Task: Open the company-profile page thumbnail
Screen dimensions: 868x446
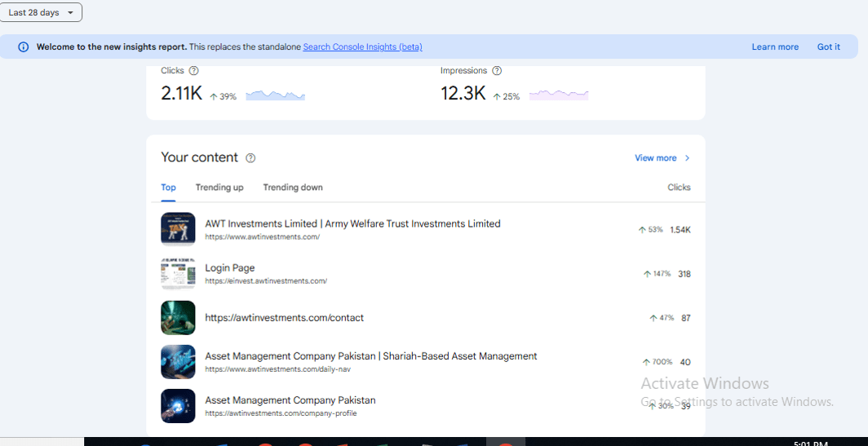Action: pyautogui.click(x=178, y=406)
